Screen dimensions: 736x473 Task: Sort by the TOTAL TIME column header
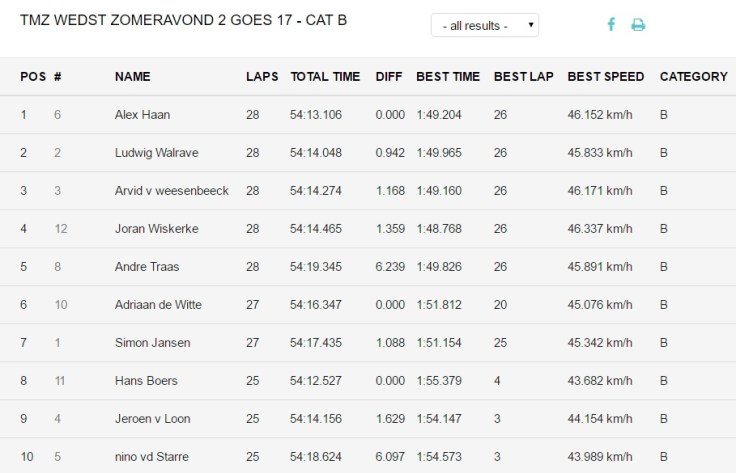pos(325,76)
